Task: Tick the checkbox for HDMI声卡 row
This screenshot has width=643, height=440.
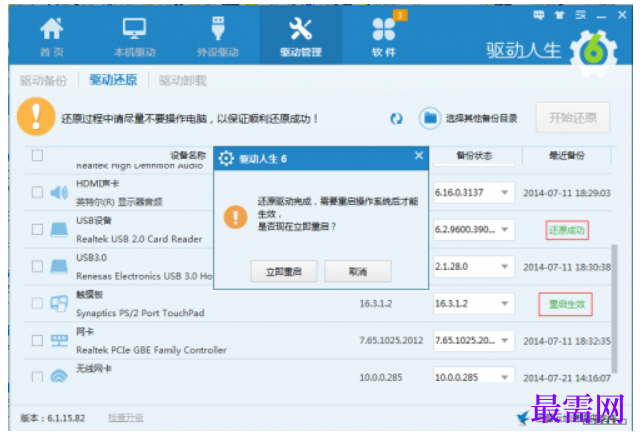Action: [37, 192]
